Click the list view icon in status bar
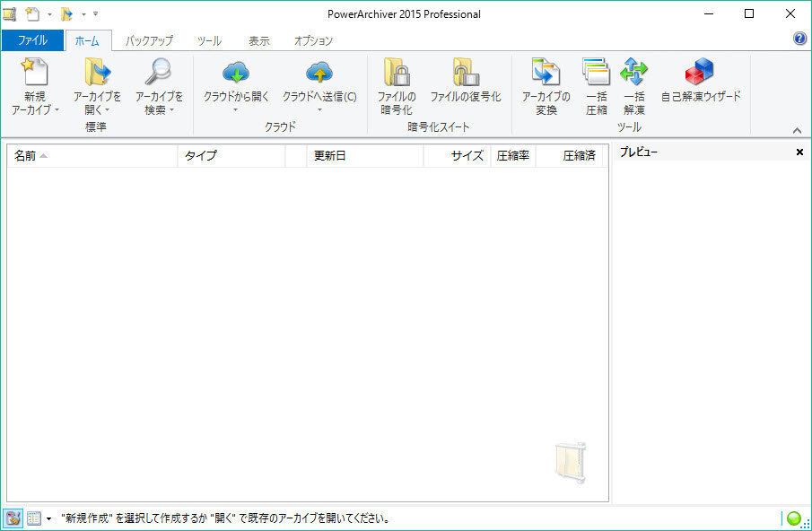This screenshot has height=531, width=812. pyautogui.click(x=34, y=518)
